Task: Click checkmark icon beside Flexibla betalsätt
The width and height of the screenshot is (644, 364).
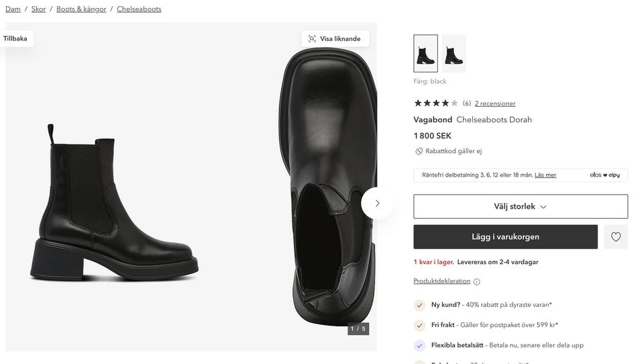Action: point(419,345)
